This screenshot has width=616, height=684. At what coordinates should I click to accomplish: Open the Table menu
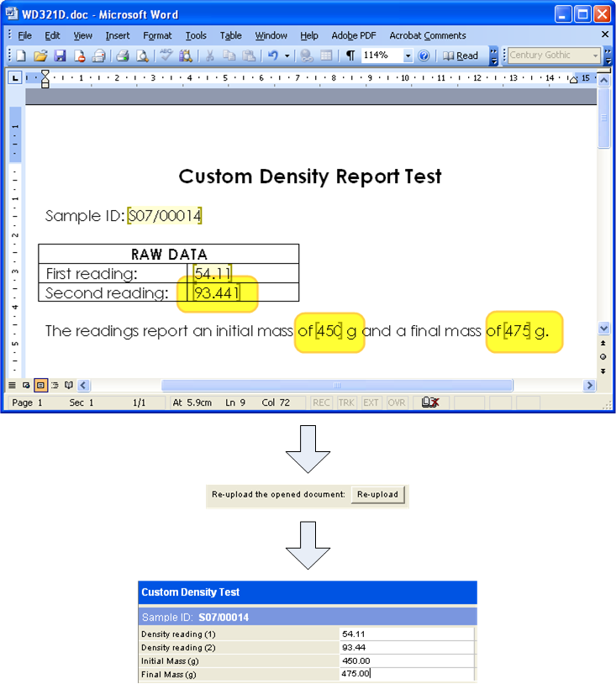click(x=231, y=36)
